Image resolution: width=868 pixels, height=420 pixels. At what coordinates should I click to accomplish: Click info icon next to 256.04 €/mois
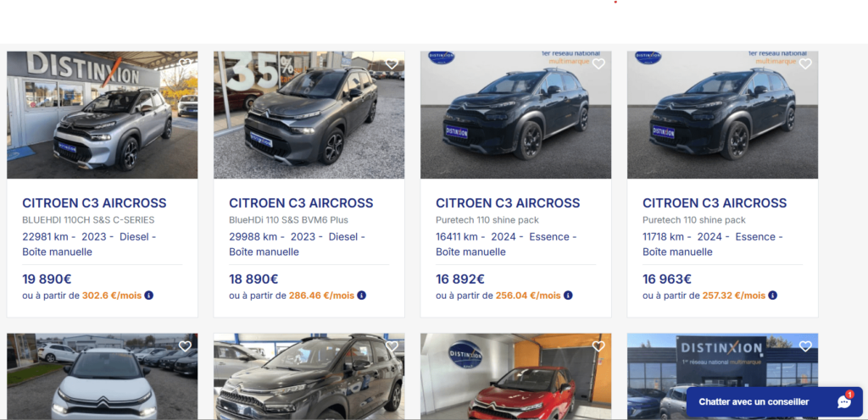[x=568, y=296]
